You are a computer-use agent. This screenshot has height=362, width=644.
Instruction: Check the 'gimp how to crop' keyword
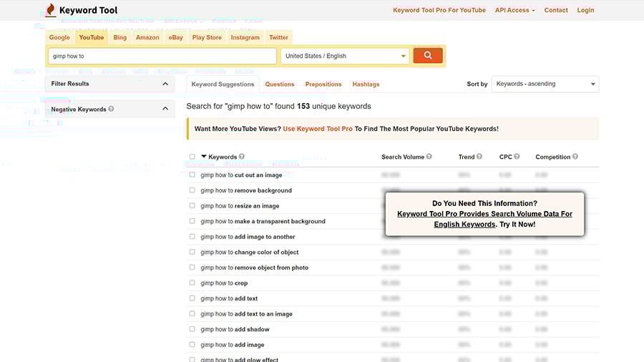point(192,283)
